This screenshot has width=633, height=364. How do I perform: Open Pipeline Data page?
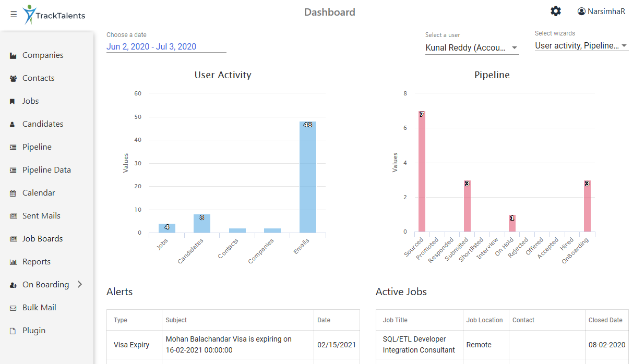pyautogui.click(x=47, y=170)
